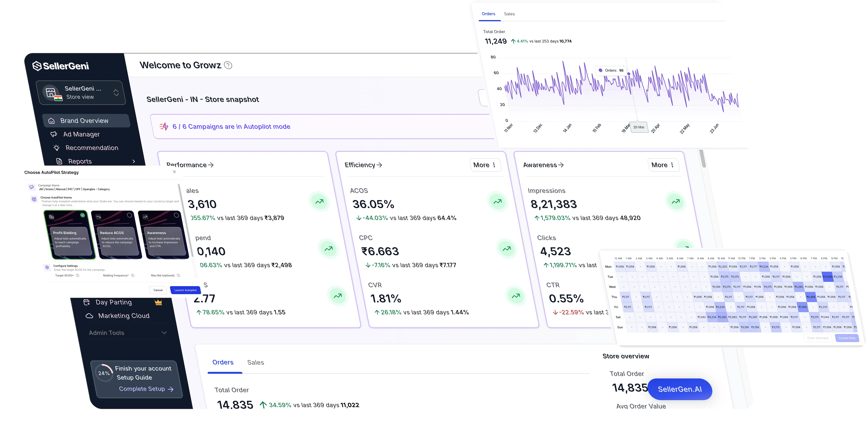868x433 pixels.
Task: Close the Choose AutoPilot Strategy dialog
Action: coord(174,171)
